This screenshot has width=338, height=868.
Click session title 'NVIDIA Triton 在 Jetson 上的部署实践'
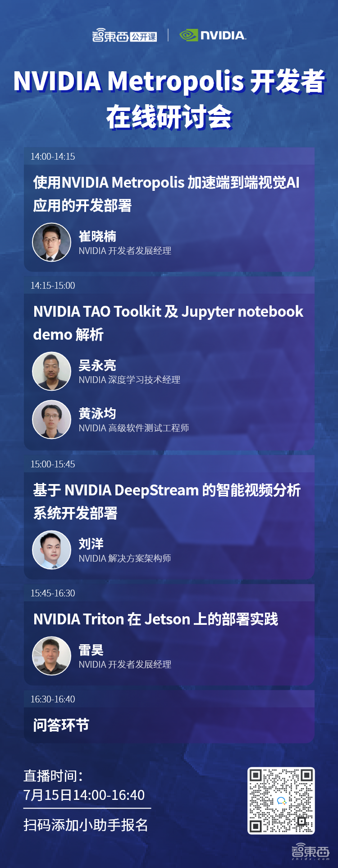click(x=156, y=619)
